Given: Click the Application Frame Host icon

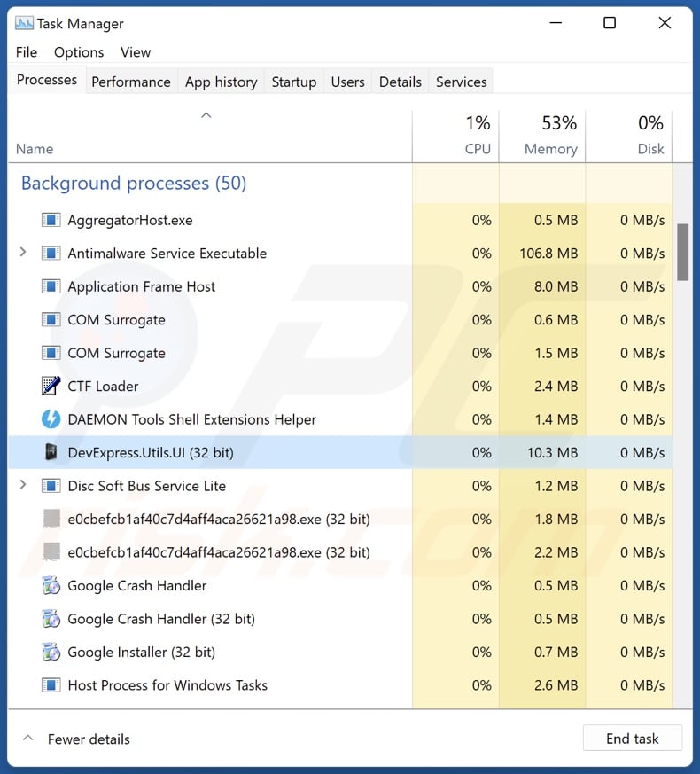Looking at the screenshot, I should 51,286.
